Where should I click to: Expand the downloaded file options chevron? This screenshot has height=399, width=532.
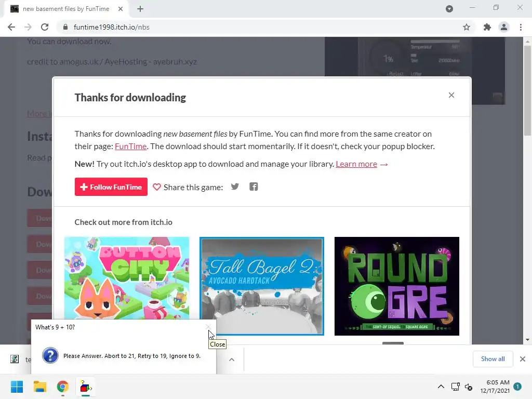click(232, 360)
